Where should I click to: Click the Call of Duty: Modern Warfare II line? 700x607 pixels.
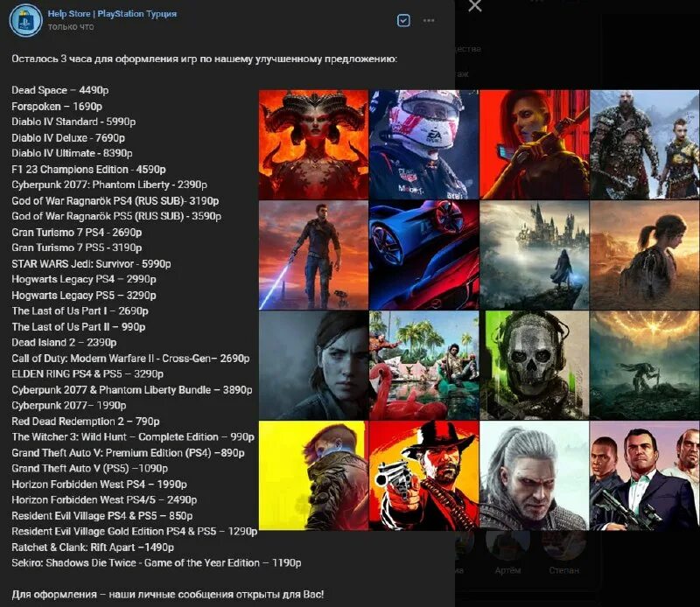pyautogui.click(x=130, y=359)
